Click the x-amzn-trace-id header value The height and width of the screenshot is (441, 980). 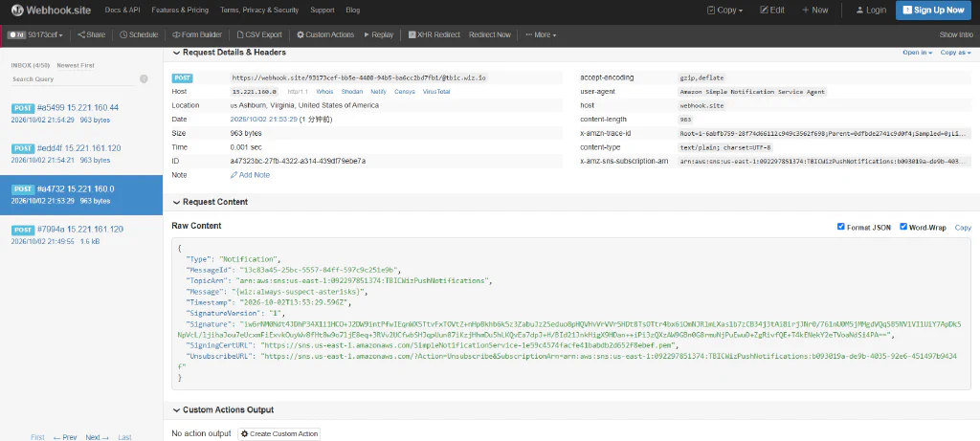click(x=825, y=133)
